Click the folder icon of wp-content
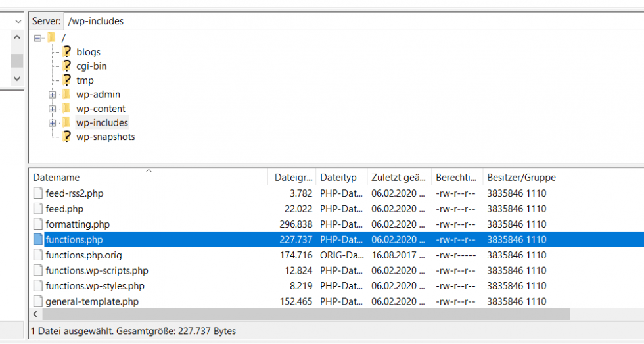This screenshot has height=344, width=644. tap(66, 109)
